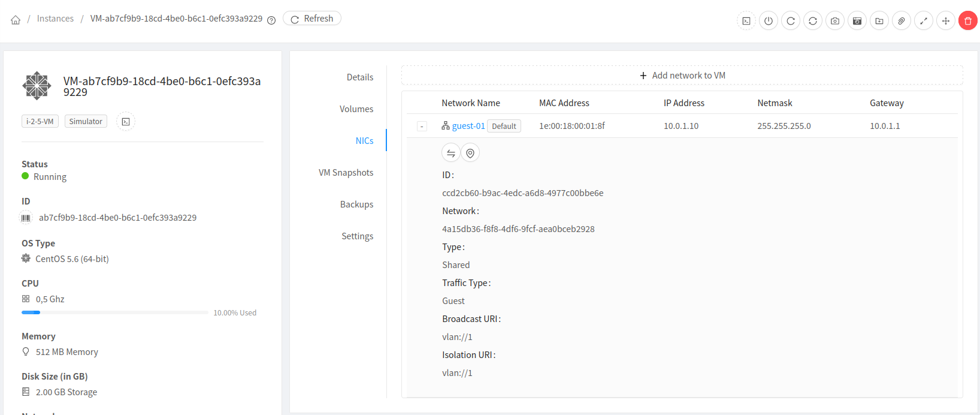Assign VM to backup offering folder icon

click(x=879, y=21)
